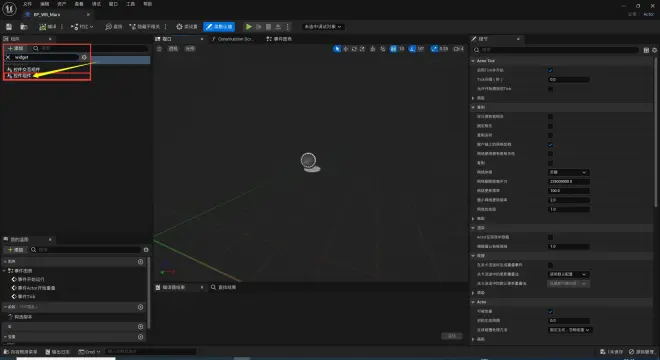Click the Save blueprint icon in toolbar
The image size is (660, 360).
tap(9, 27)
